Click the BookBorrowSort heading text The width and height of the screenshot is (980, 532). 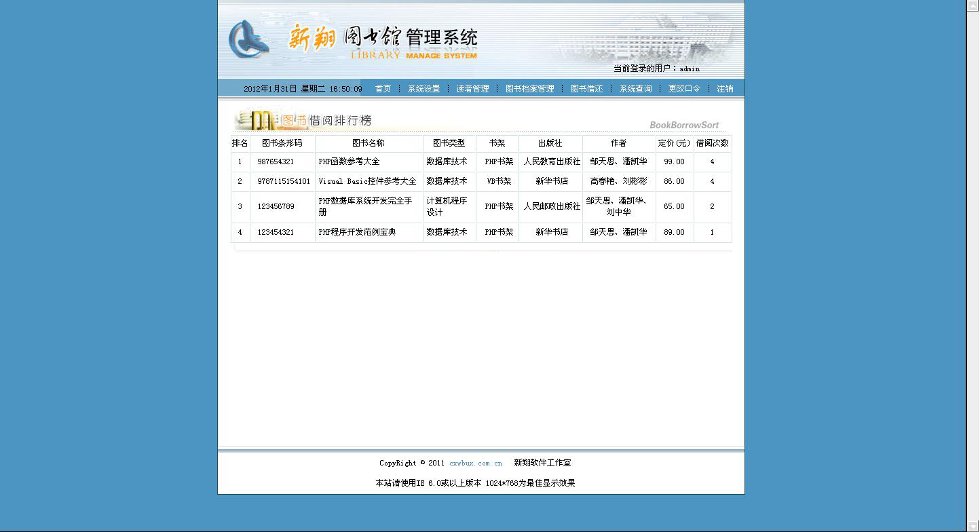683,125
